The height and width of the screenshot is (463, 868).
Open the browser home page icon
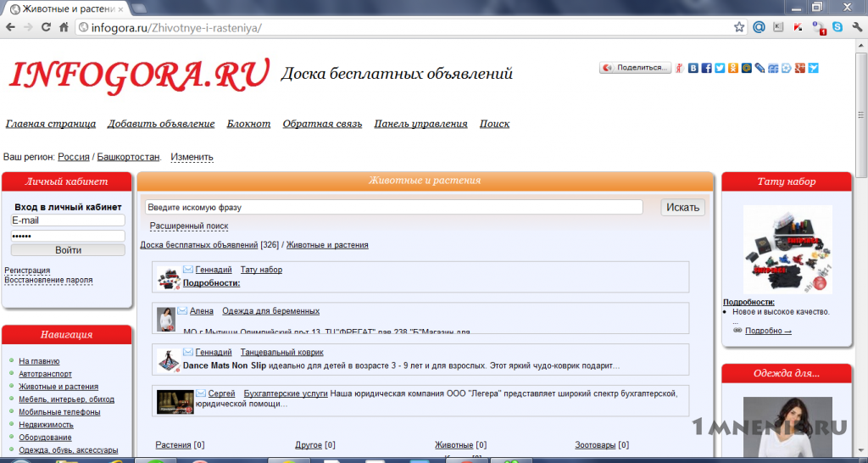click(x=64, y=27)
